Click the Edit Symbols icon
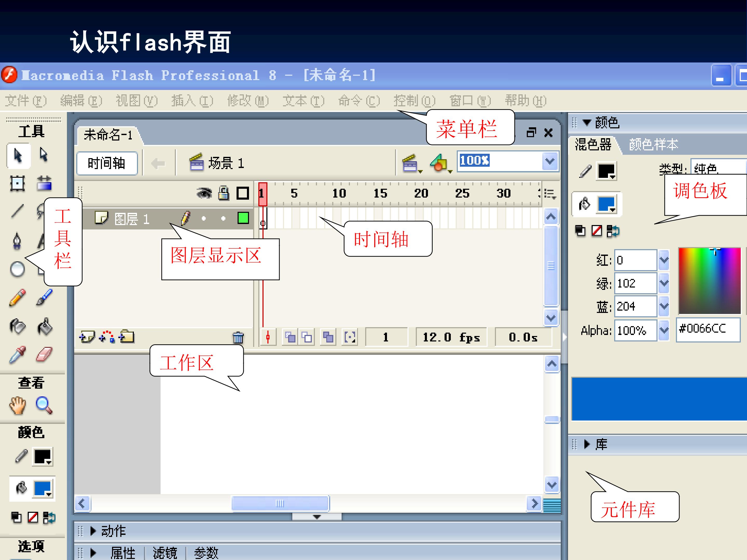Viewport: 747px width, 560px height. point(441,163)
